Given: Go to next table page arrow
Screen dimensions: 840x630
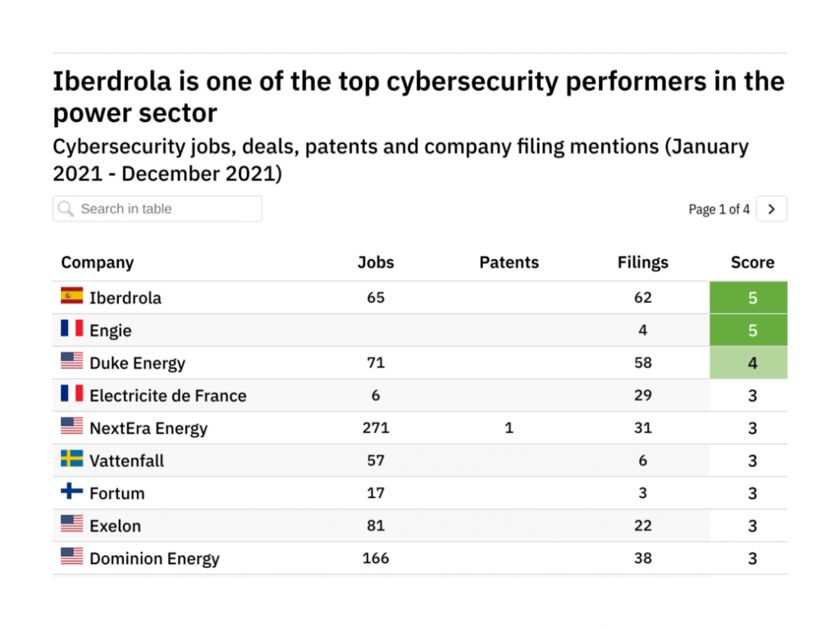Looking at the screenshot, I should [771, 209].
